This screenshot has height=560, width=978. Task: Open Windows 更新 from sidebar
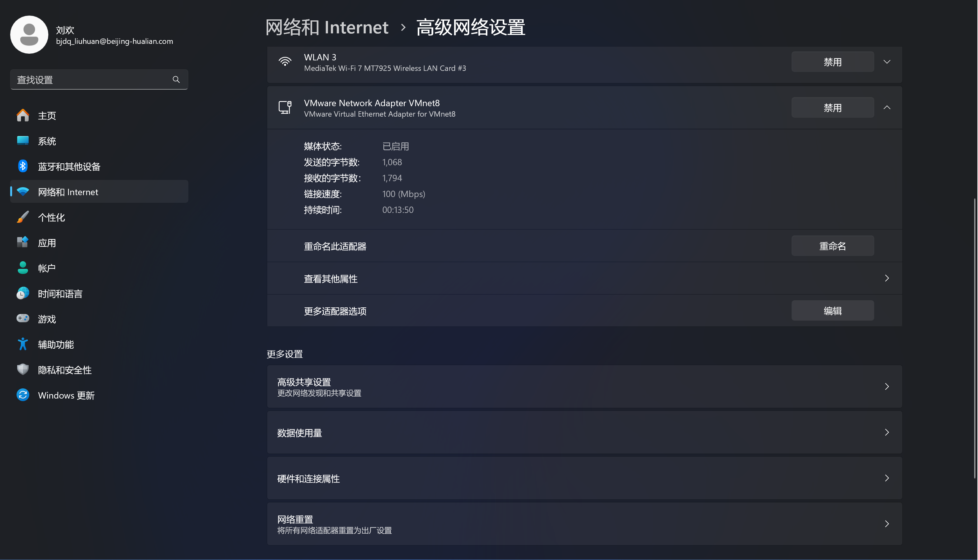(x=66, y=395)
